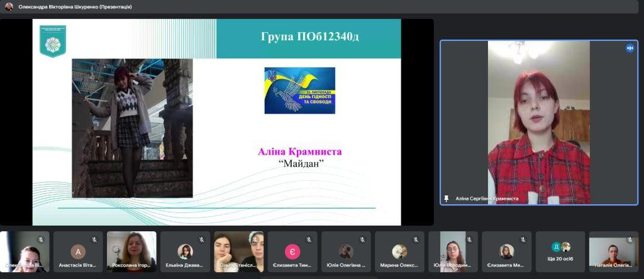This screenshot has height=279, width=644.
Task: Click Аліна Сергіївна Крамниста name label on video
Action: 487,199
